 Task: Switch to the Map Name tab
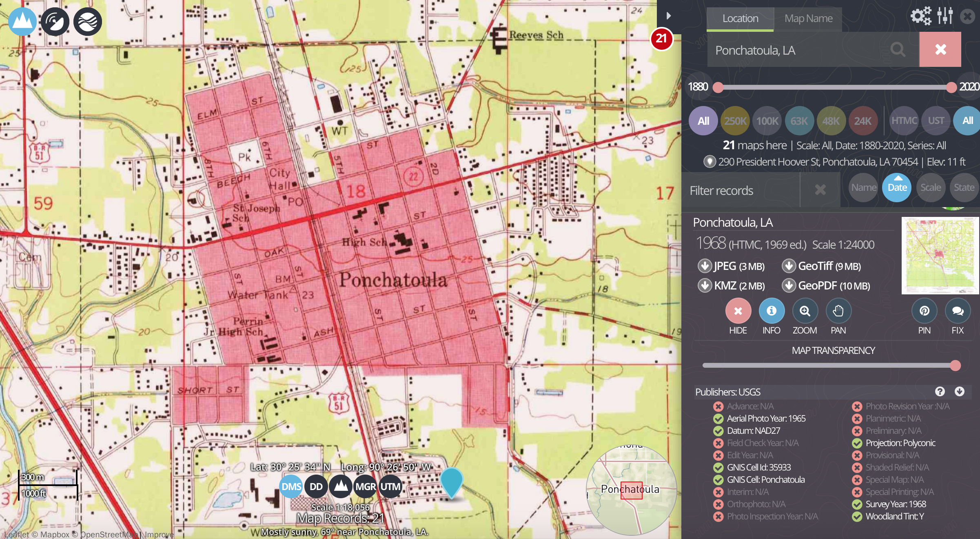[x=808, y=18]
